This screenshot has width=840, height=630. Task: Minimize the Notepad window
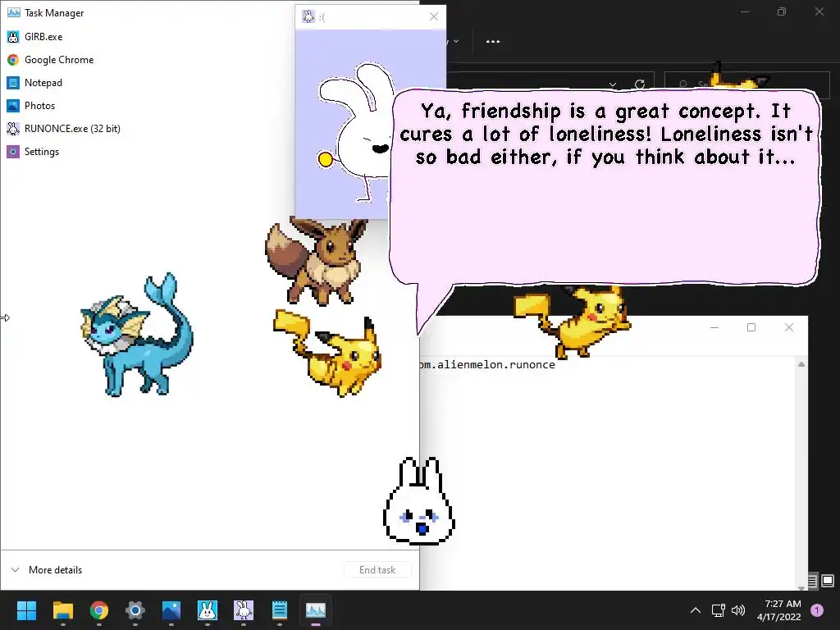[x=714, y=327]
